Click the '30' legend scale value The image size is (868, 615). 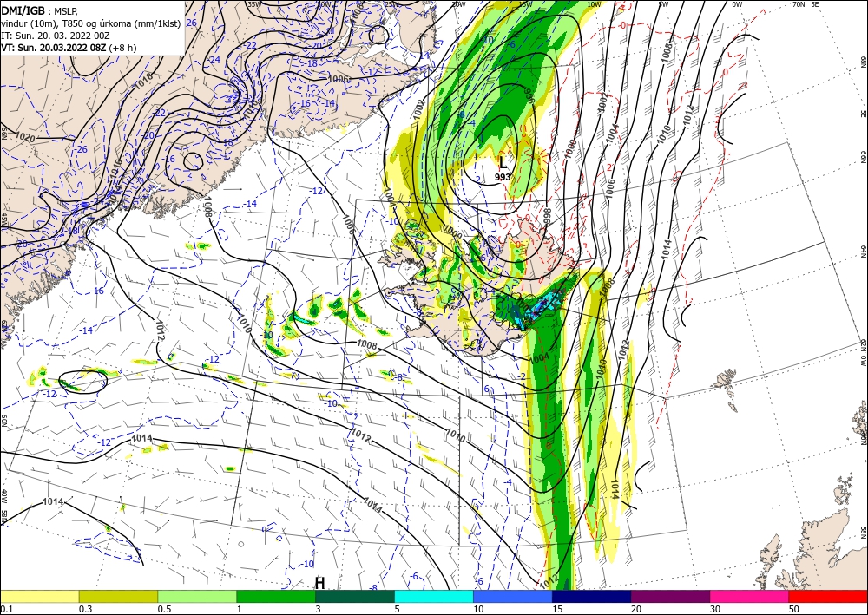click(715, 609)
